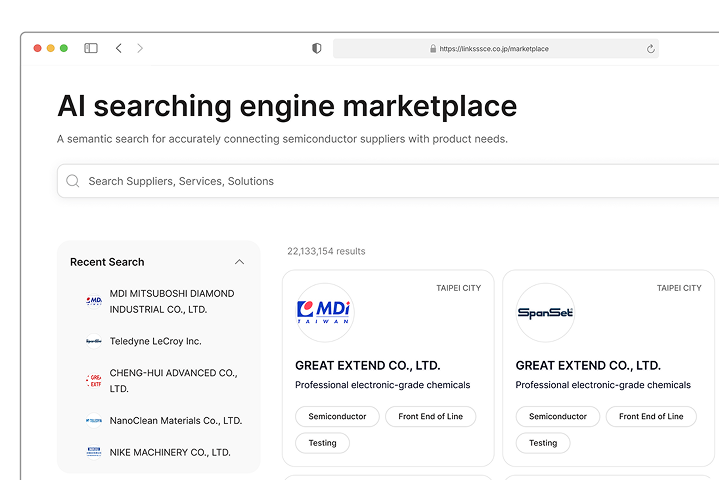Reload the page with the refresh icon

651,48
